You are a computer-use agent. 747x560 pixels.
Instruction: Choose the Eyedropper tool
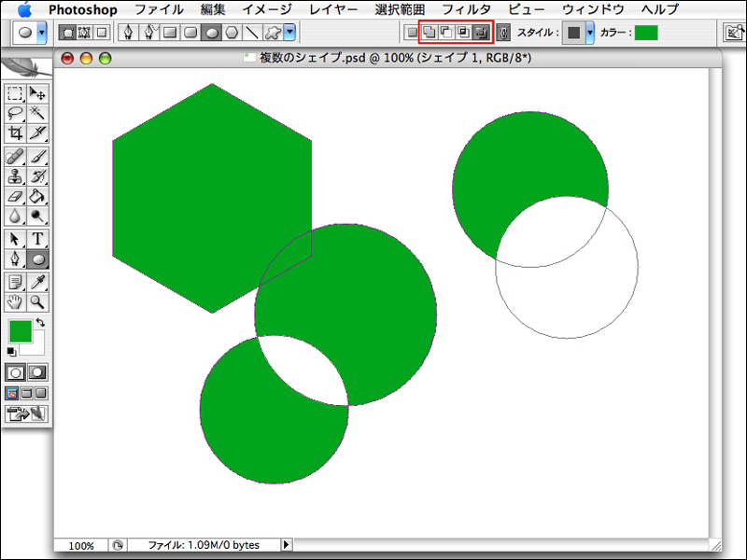[x=37, y=281]
